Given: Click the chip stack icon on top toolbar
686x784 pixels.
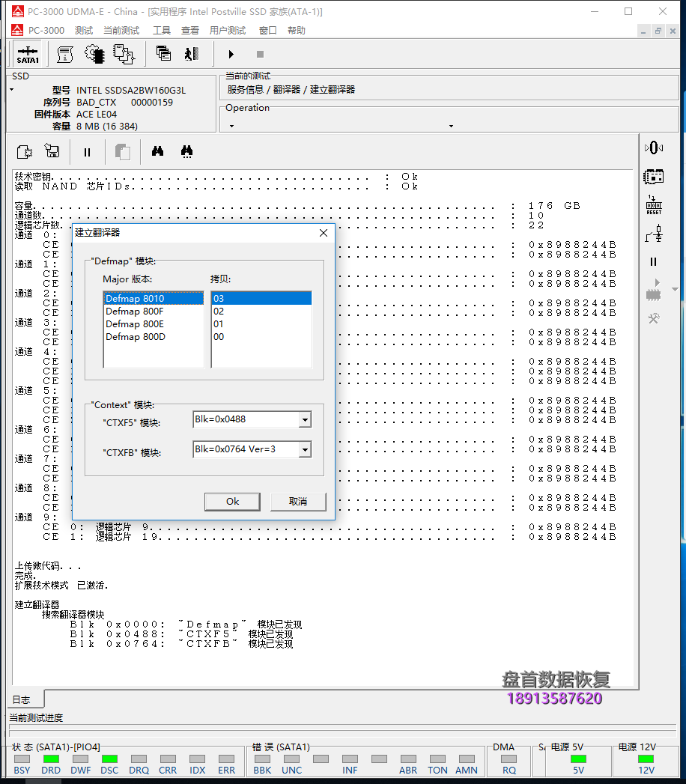Looking at the screenshot, I should pyautogui.click(x=124, y=54).
